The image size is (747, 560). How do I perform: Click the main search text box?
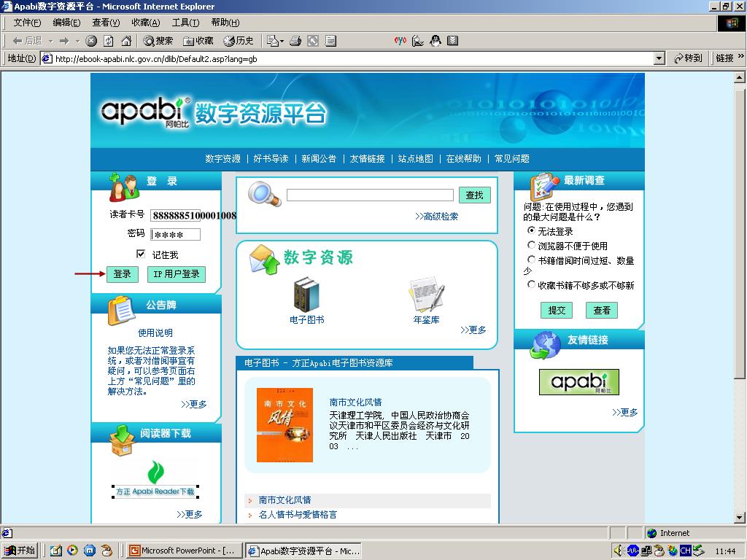coord(370,195)
